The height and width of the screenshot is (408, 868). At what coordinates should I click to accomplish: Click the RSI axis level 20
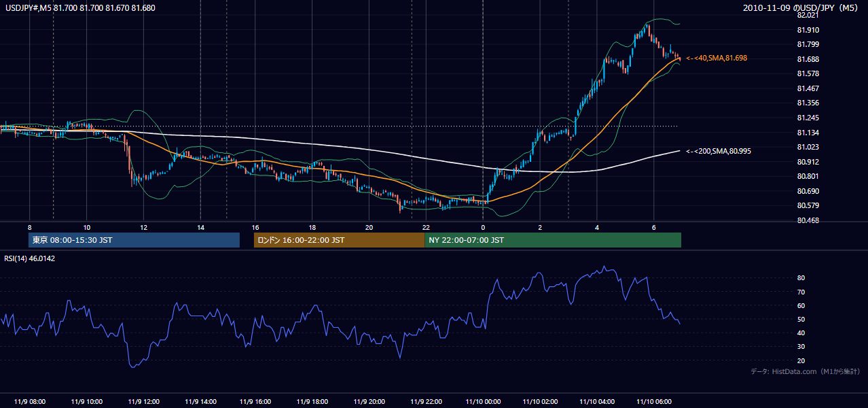pyautogui.click(x=801, y=360)
